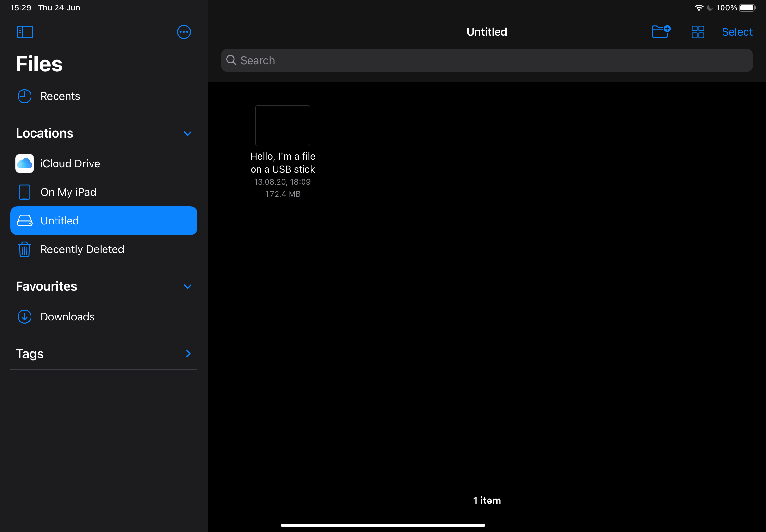Screen dimensions: 766x532
Task: Toggle On My iPad location visibility
Action: pos(68,192)
